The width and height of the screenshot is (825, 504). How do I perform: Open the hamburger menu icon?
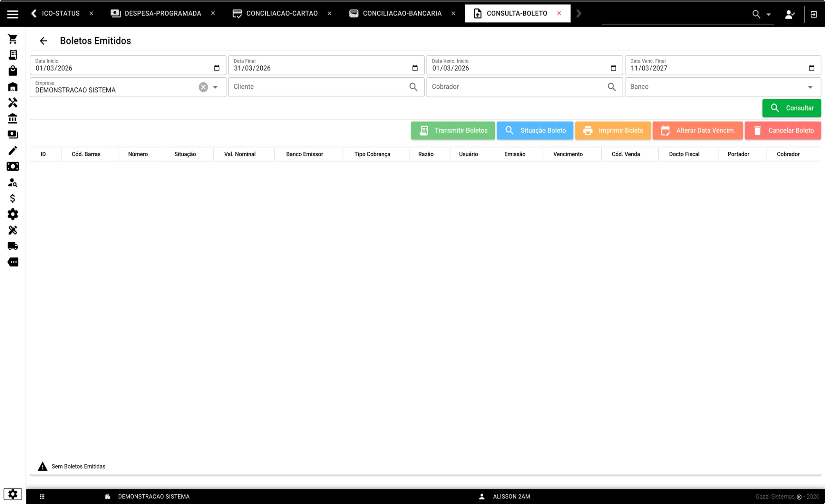tap(13, 14)
